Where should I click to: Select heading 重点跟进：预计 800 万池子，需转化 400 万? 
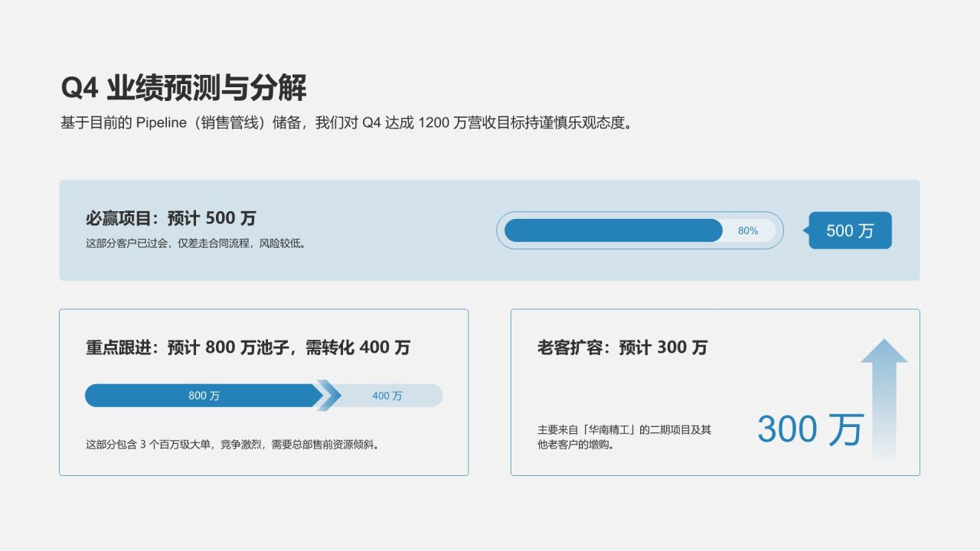(x=248, y=347)
